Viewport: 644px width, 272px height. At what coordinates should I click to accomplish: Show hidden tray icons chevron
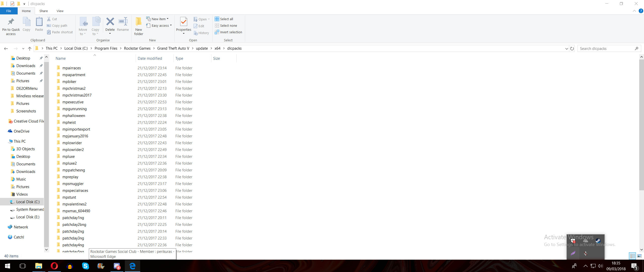(x=585, y=266)
